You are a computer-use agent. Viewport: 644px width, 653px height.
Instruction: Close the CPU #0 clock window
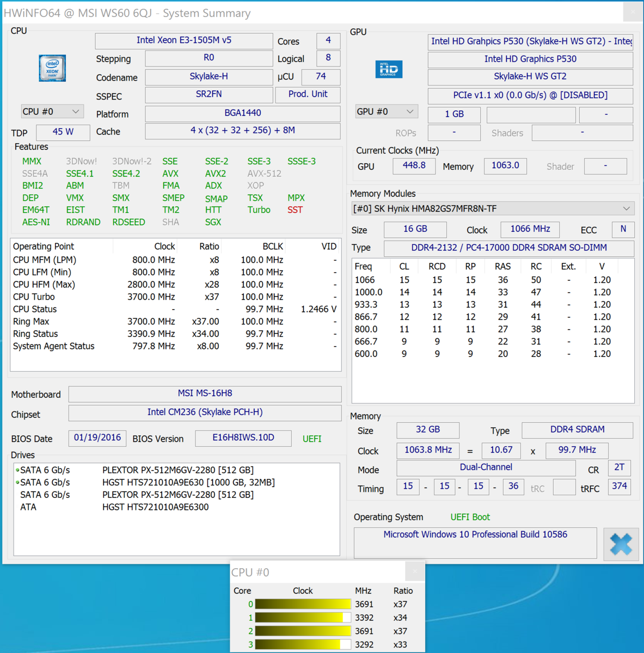(x=415, y=571)
